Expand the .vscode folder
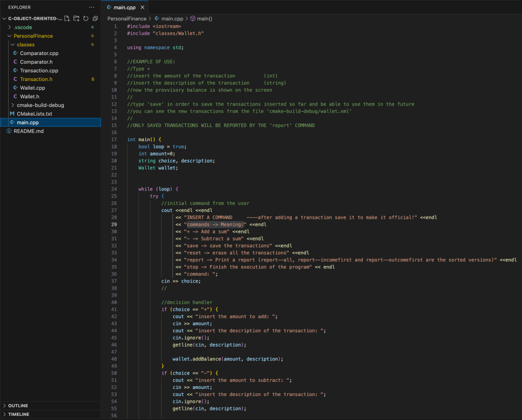Image resolution: width=522 pixels, height=420 pixels. (23, 27)
